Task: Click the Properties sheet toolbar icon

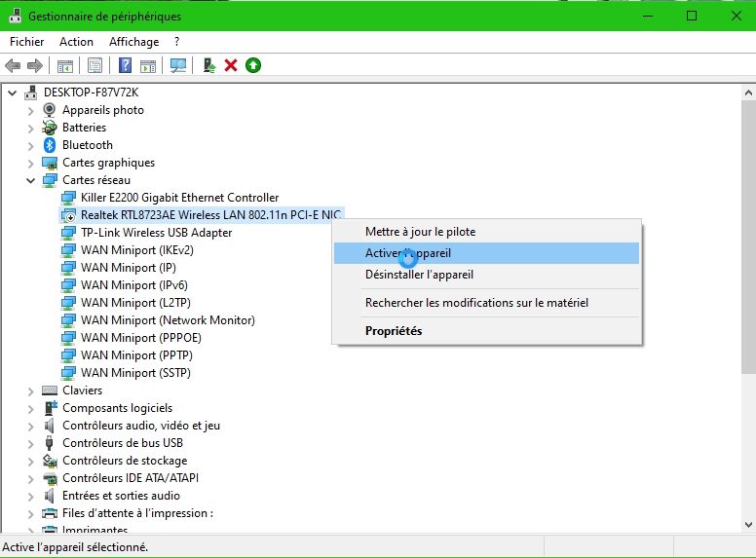Action: (94, 65)
